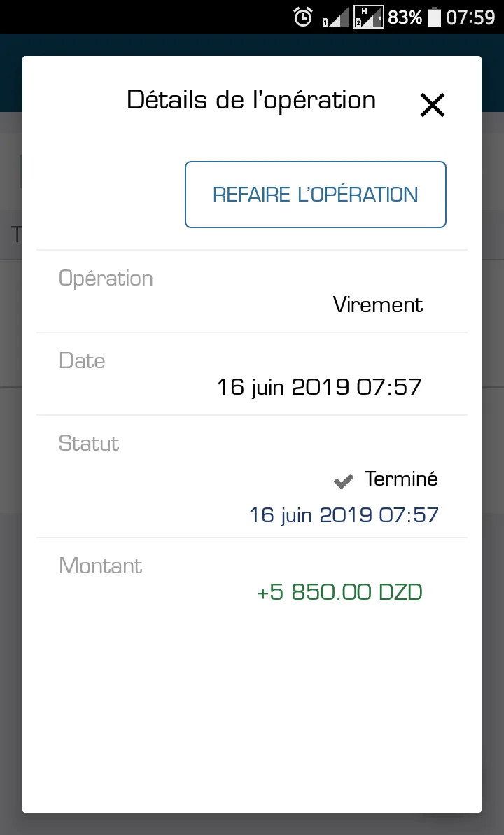The image size is (504, 835).
Task: Tap the green +5 850.00 DZD amount
Action: coord(340,593)
